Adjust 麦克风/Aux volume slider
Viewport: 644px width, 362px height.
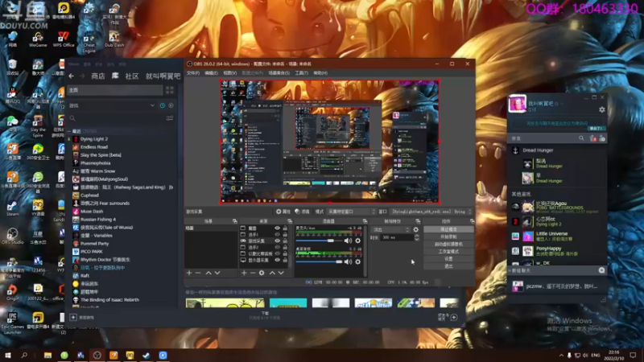tap(320, 241)
